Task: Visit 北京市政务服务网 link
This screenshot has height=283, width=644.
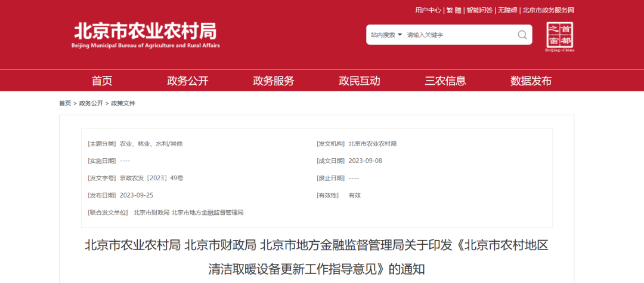Action: [548, 10]
